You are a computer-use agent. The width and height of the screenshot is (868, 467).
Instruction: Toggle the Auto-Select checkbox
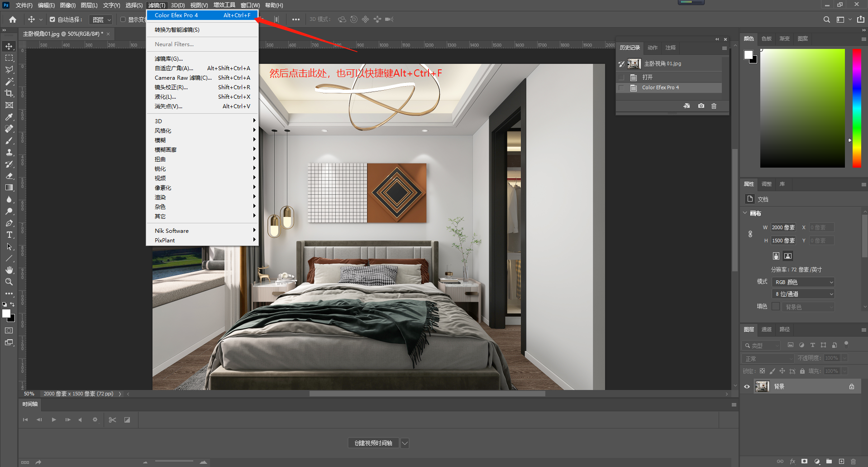tap(52, 19)
